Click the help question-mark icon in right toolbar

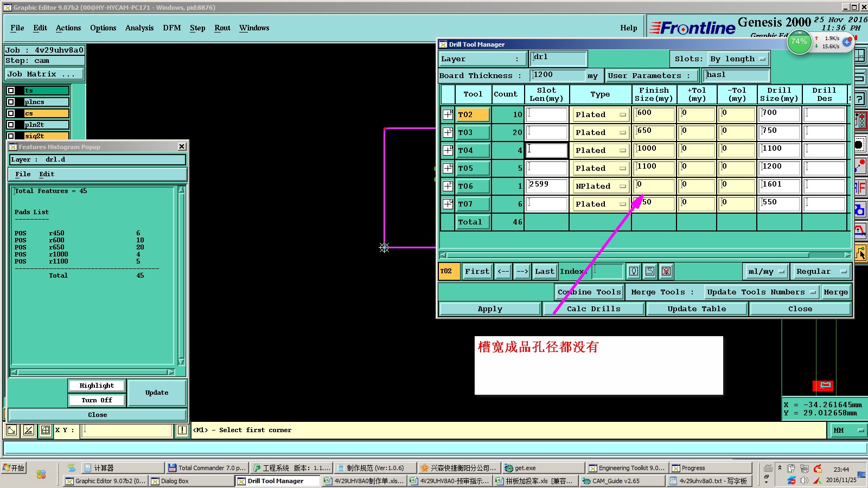pos(860,99)
